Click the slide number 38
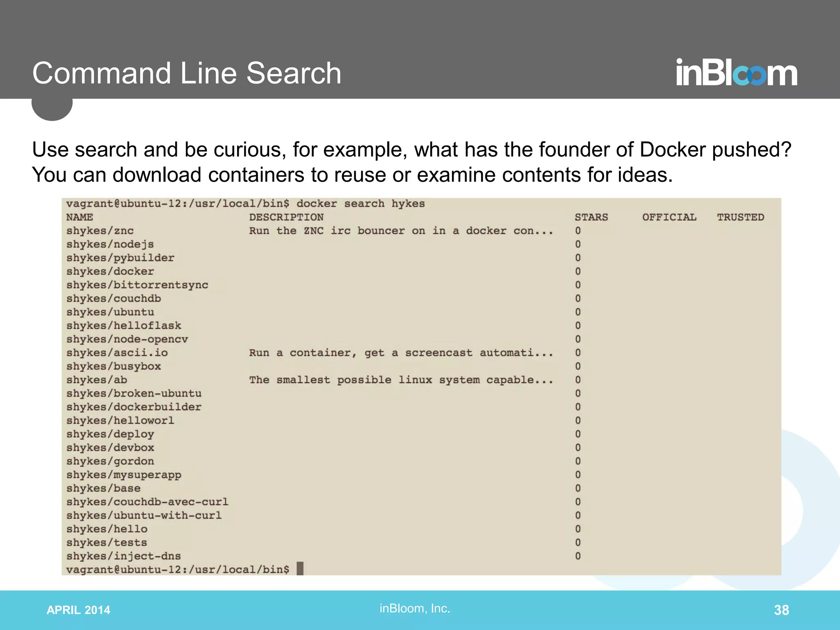 (x=781, y=610)
